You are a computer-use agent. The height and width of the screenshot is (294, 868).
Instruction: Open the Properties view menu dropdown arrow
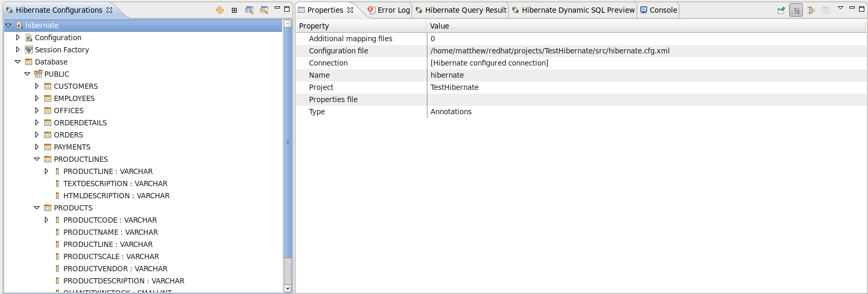841,8
